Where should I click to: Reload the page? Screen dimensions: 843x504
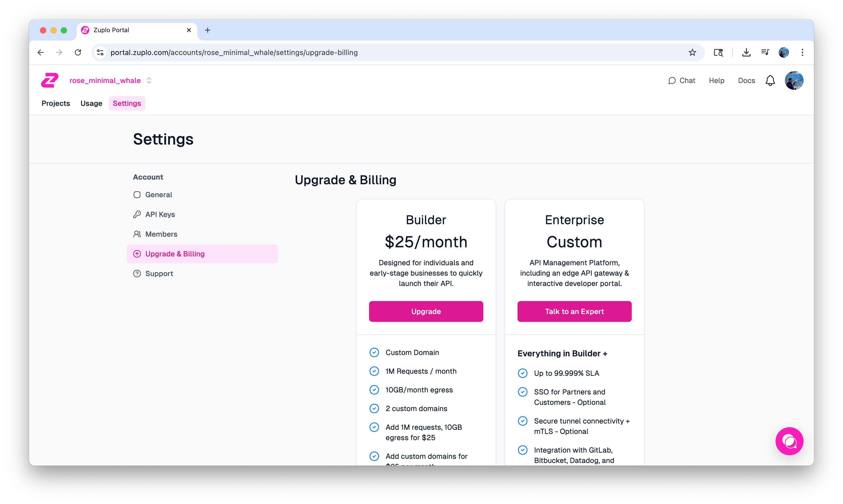78,52
